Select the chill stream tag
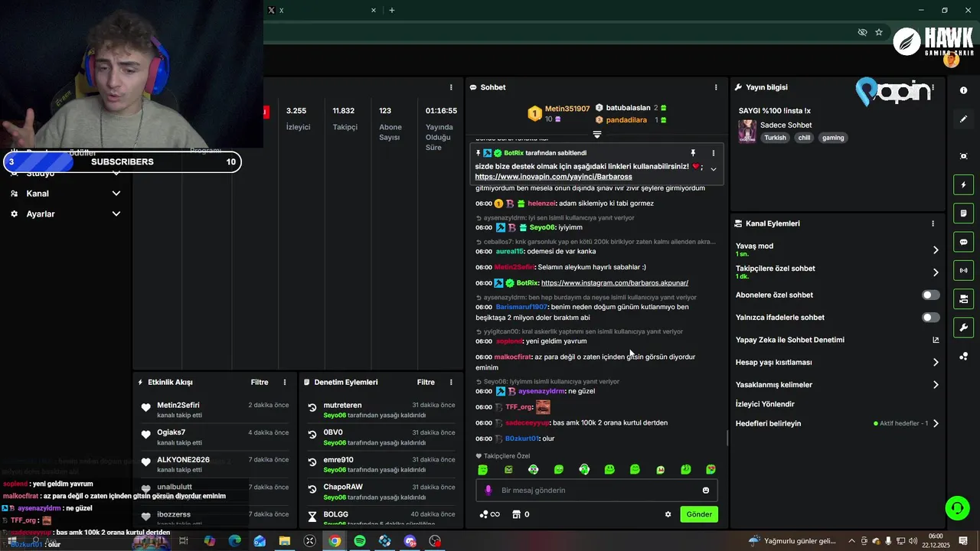The height and width of the screenshot is (551, 980). (803, 138)
